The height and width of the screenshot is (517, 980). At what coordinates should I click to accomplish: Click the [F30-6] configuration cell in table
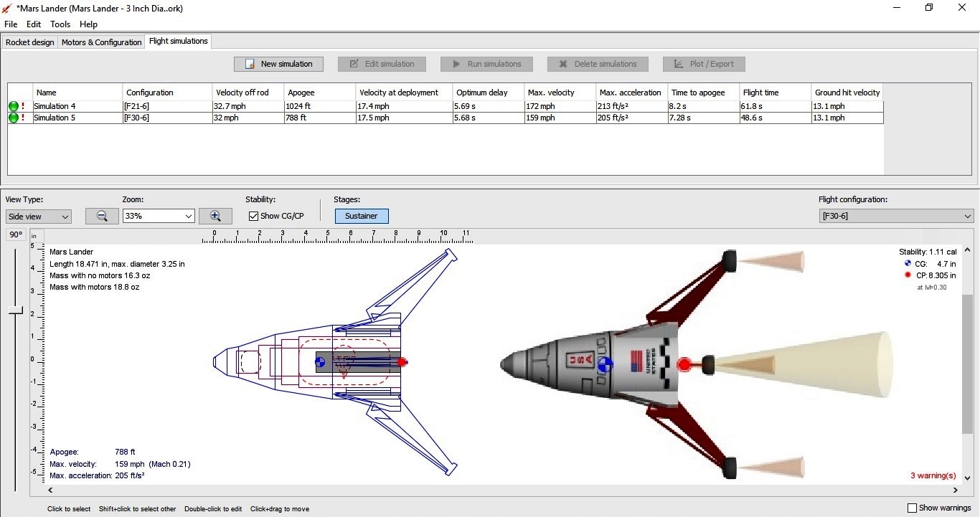pos(167,118)
